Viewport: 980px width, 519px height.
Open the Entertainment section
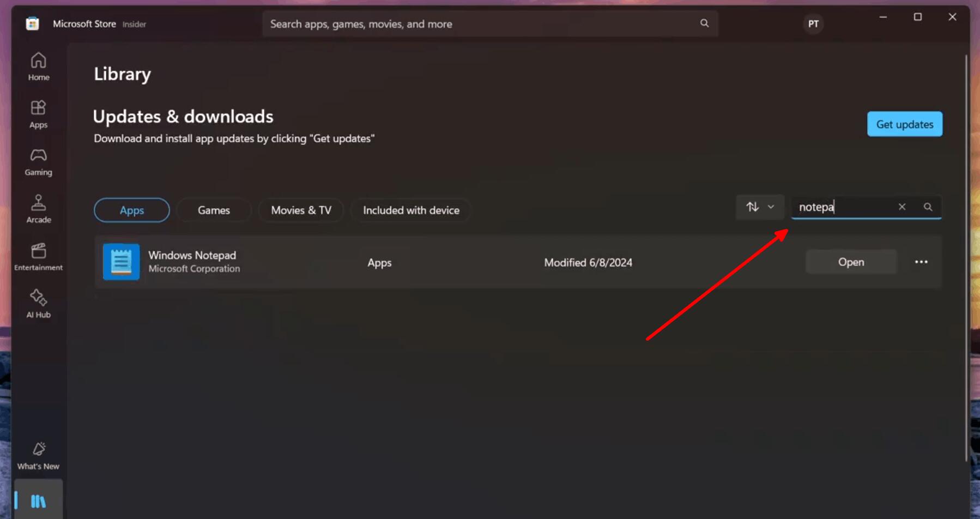38,257
